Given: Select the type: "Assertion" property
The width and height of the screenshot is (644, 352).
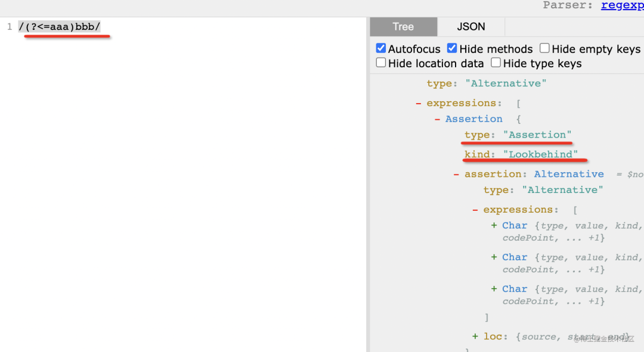Looking at the screenshot, I should point(518,135).
